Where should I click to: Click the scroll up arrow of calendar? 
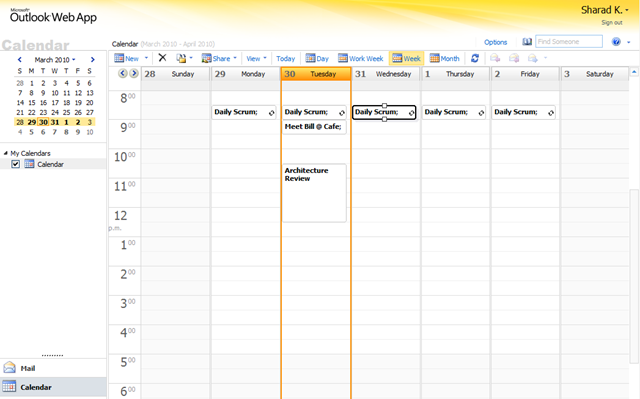coord(634,72)
